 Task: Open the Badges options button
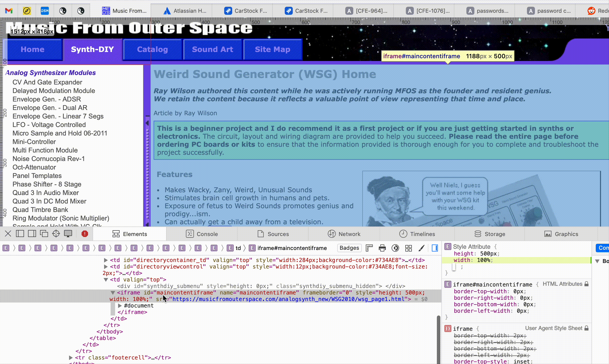pos(349,248)
